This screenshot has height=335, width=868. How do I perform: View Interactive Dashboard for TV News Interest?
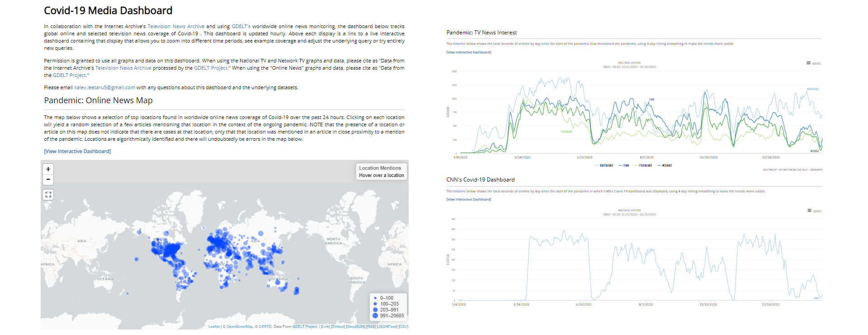(x=468, y=52)
